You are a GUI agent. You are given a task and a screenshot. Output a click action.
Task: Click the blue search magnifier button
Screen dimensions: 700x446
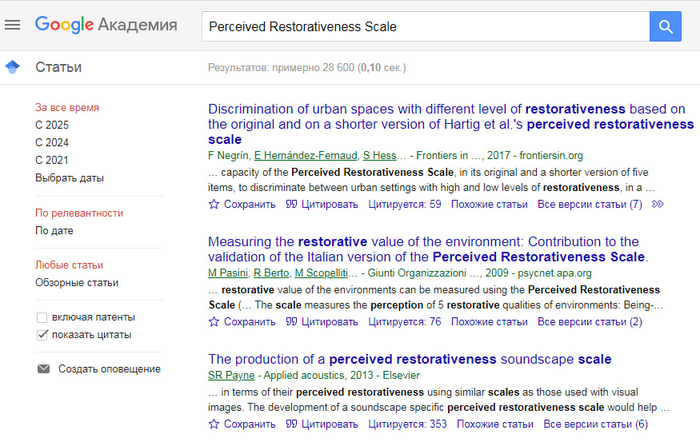(664, 26)
